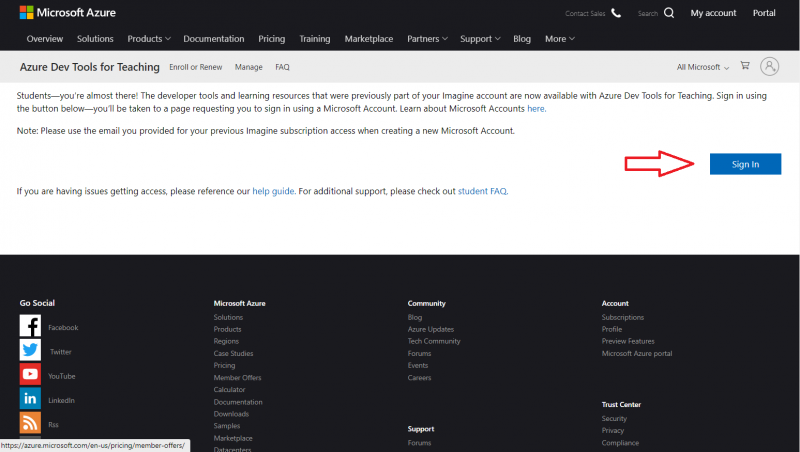Viewport: 800px width, 452px height.
Task: Open the All Microsoft dropdown
Action: [703, 67]
